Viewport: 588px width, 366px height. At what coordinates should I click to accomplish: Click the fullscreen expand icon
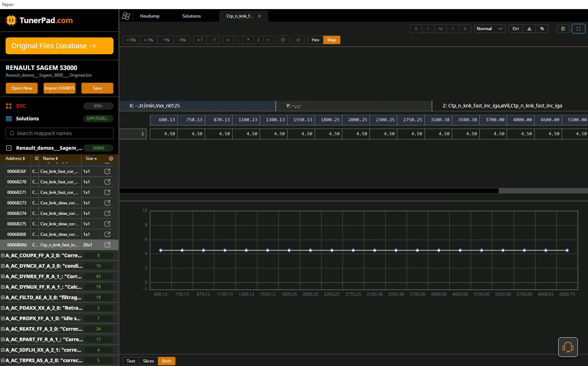(x=578, y=29)
